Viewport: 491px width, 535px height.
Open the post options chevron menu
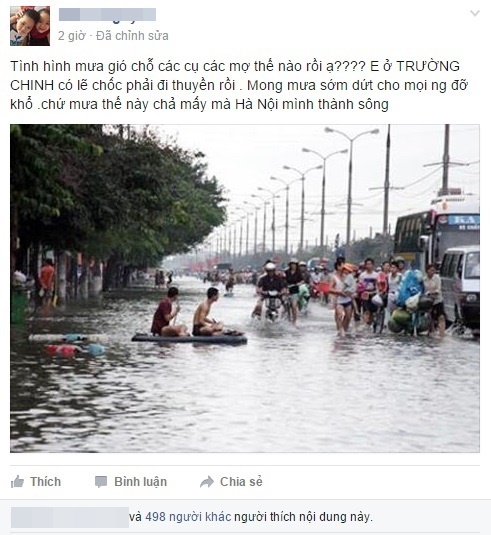[475, 13]
